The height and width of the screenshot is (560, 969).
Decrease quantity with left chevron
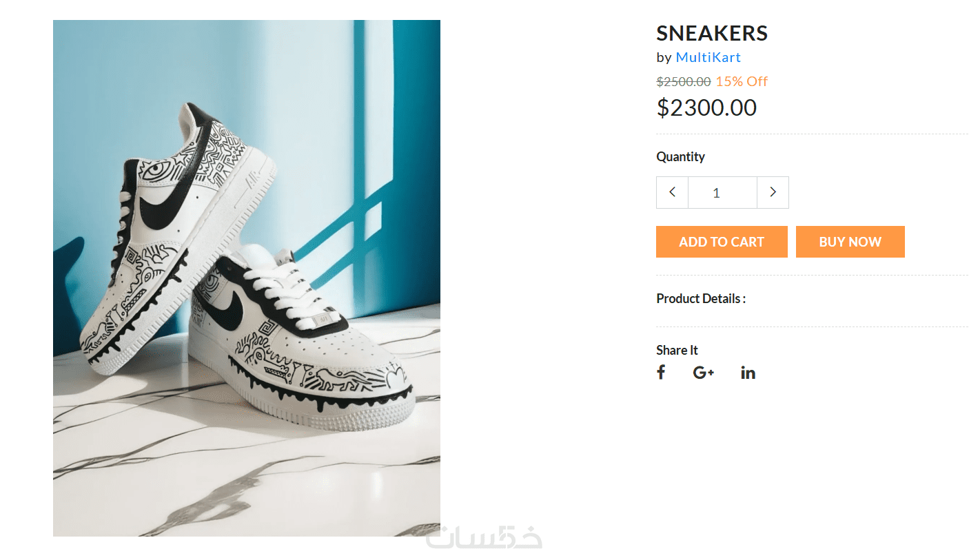(672, 192)
